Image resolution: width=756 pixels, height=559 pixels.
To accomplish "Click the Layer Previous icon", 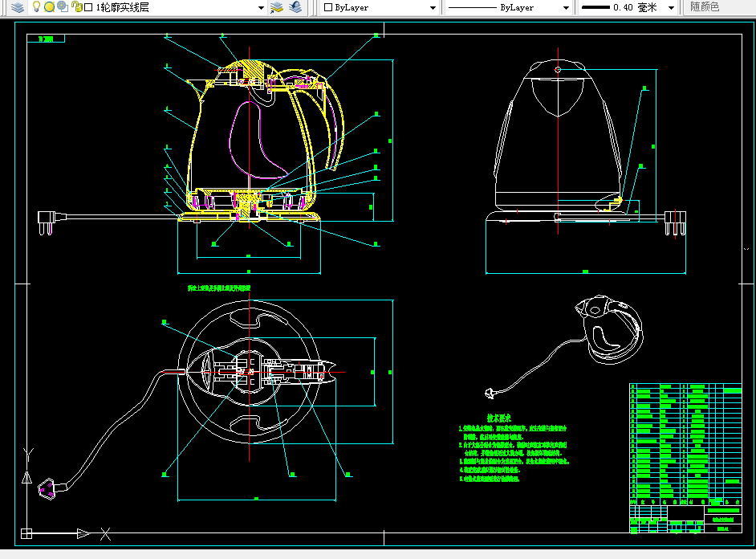I will point(295,7).
